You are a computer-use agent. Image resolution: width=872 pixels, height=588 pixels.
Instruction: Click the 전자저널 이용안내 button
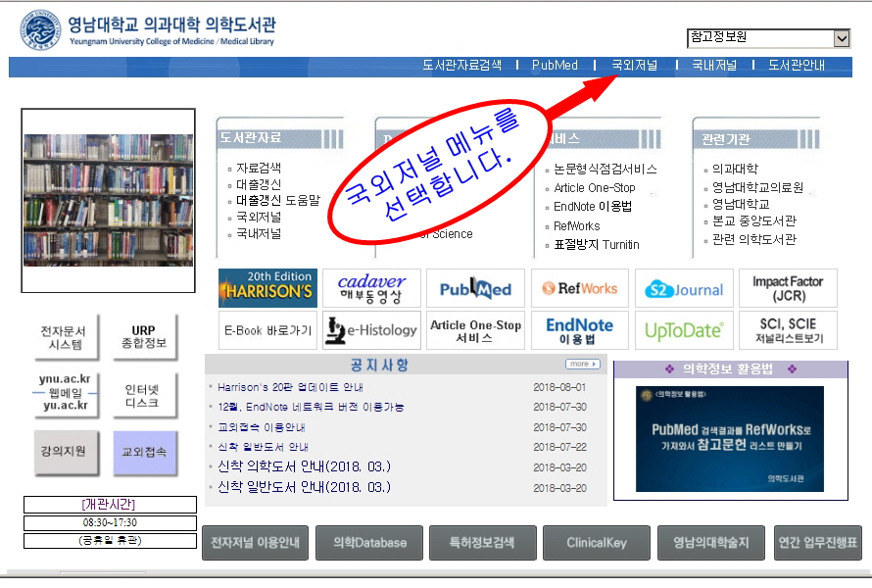(x=256, y=542)
